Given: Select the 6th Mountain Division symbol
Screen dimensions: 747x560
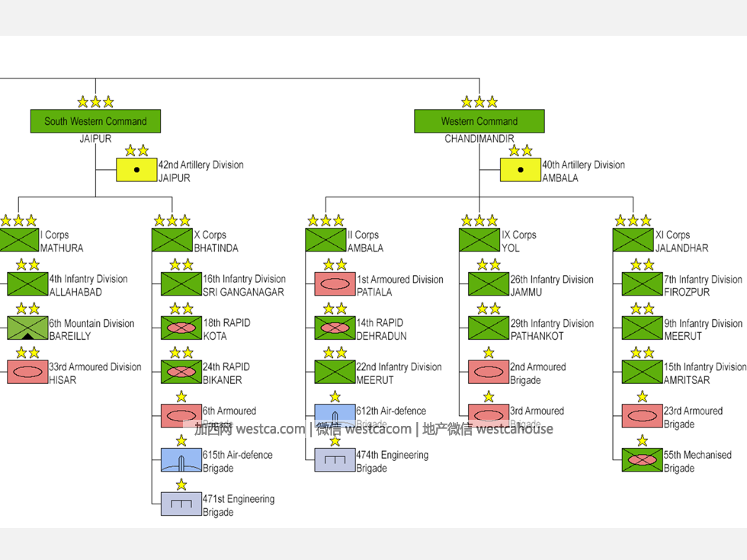Looking at the screenshot, I should pos(27,328).
